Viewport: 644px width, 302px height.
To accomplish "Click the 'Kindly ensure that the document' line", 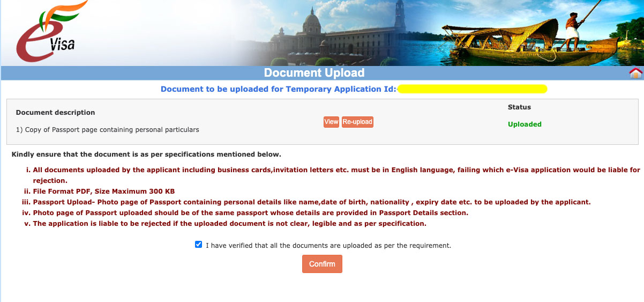I will [x=146, y=154].
